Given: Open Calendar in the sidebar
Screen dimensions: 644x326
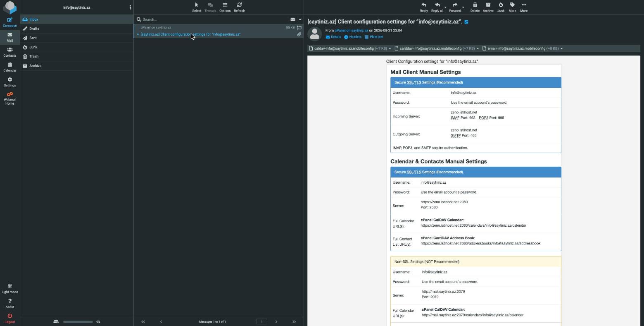Looking at the screenshot, I should pyautogui.click(x=10, y=67).
